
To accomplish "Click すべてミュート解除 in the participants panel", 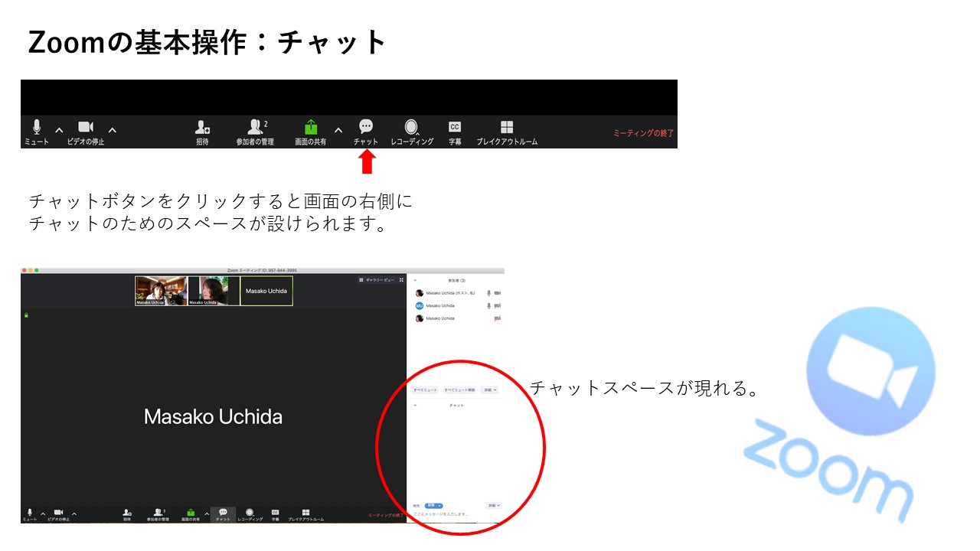I will 459,390.
